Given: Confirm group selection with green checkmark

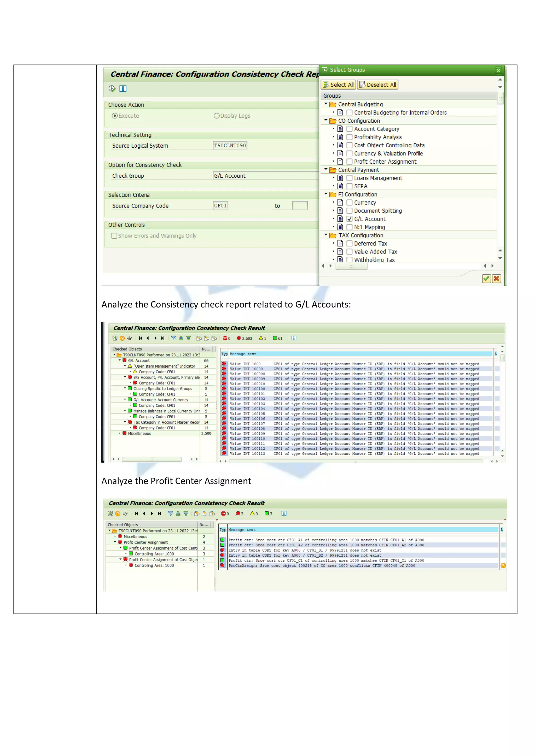Looking at the screenshot, I should pos(486,279).
